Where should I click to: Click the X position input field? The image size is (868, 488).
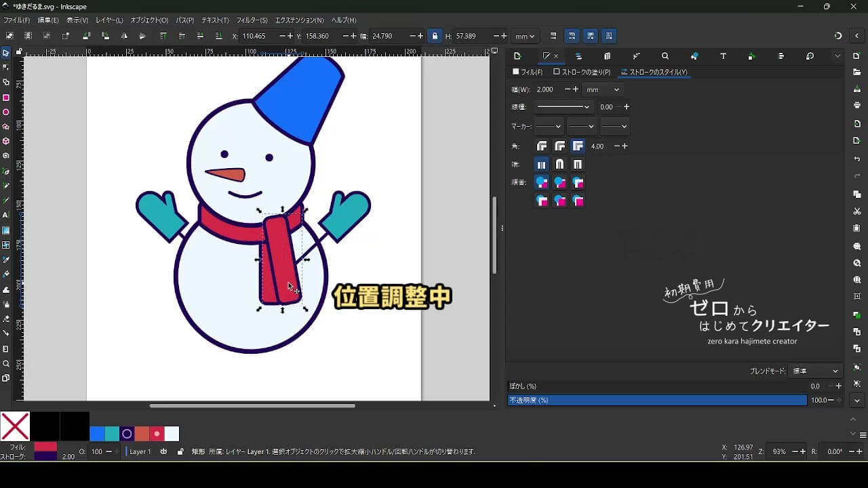(258, 36)
